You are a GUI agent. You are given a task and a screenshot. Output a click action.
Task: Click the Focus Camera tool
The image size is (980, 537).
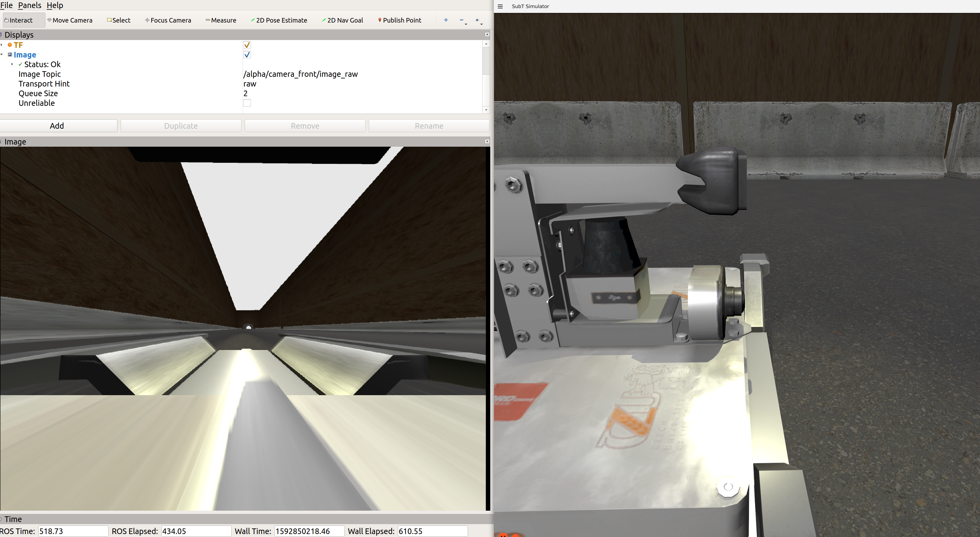click(168, 20)
